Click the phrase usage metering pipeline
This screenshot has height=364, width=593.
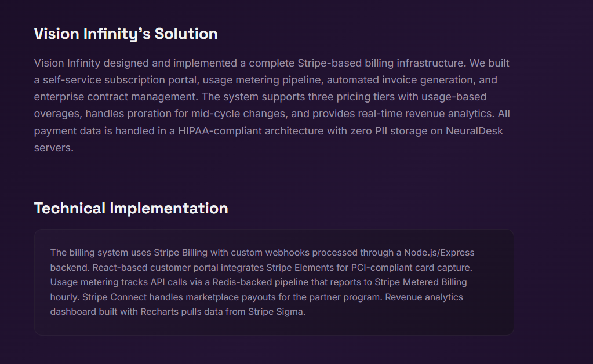click(263, 80)
